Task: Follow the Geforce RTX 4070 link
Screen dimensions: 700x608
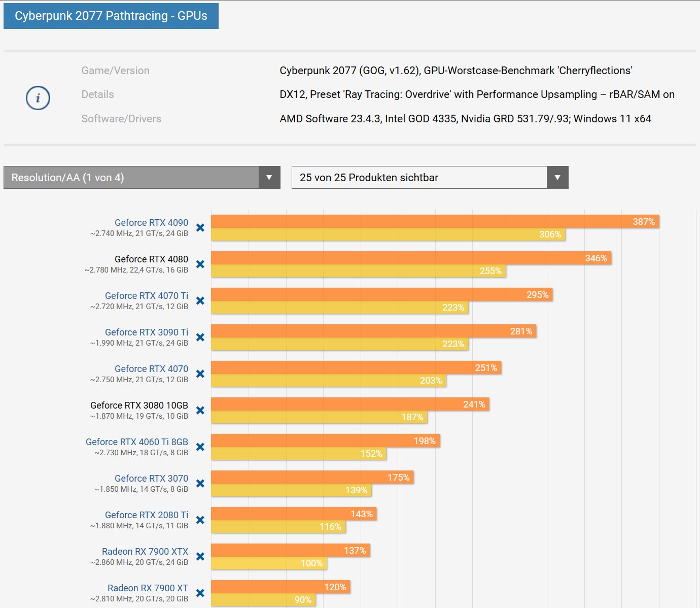Action: coord(151,369)
